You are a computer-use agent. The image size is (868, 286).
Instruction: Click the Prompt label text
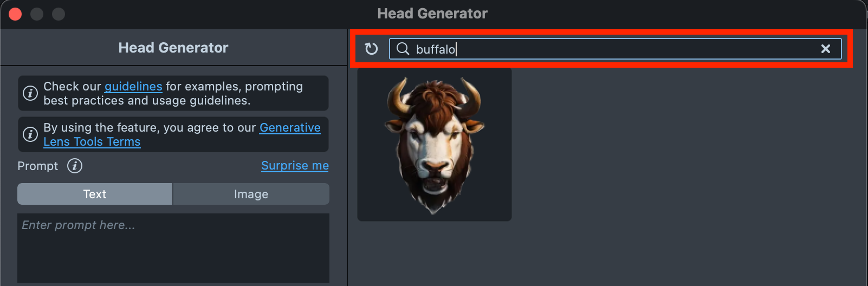point(37,166)
